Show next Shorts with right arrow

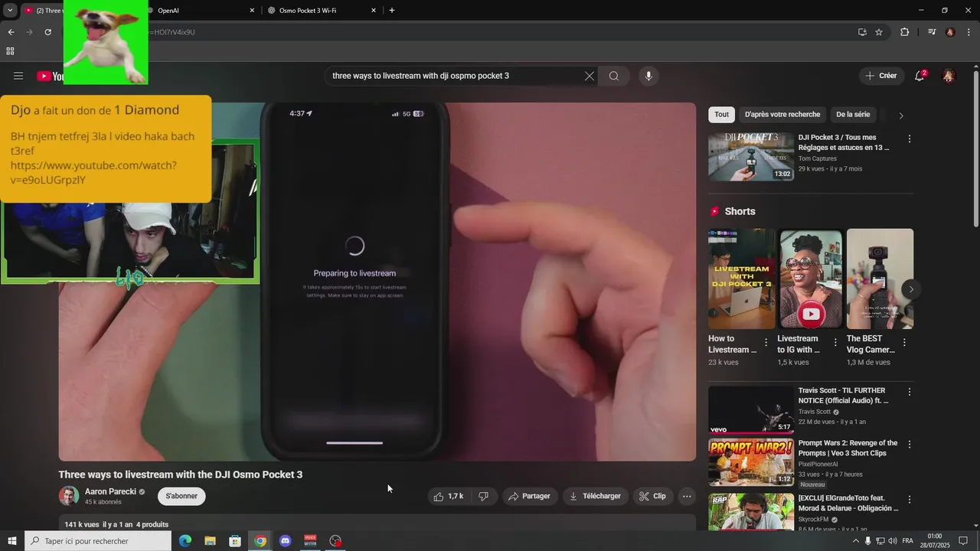[910, 289]
